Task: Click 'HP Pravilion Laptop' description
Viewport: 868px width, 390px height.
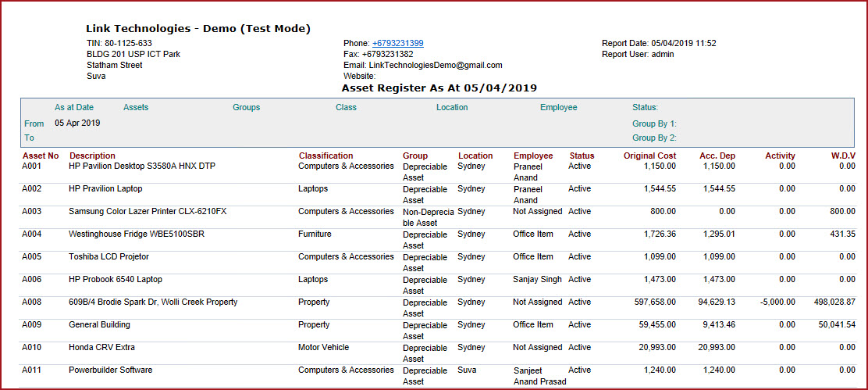Action: click(105, 188)
